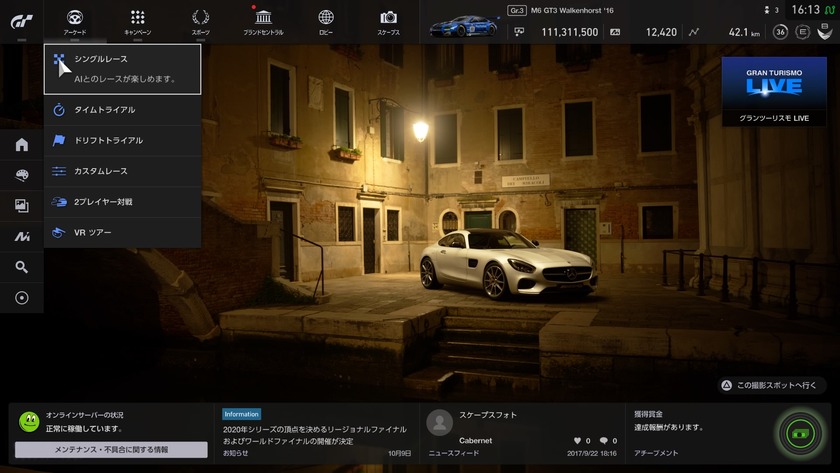Open the Gran Turismo LIVE banner
The image size is (840, 473).
[x=774, y=91]
